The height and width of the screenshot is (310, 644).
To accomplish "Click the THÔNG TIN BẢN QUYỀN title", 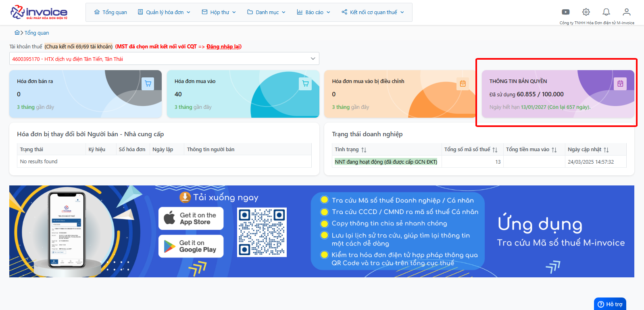I will pos(518,81).
